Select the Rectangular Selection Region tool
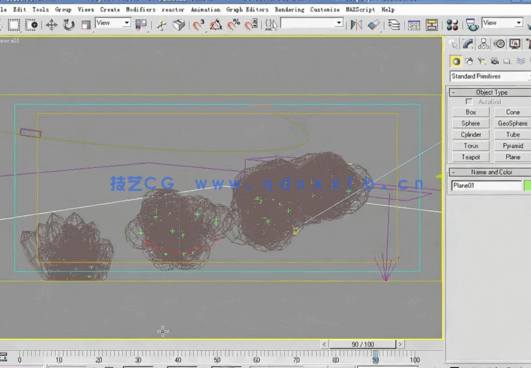 point(14,25)
